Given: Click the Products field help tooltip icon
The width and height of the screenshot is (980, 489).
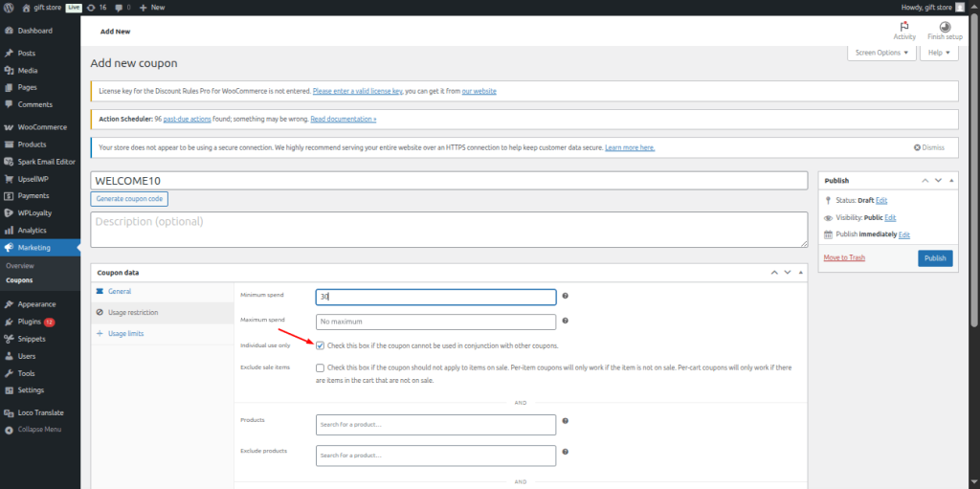Looking at the screenshot, I should (x=565, y=421).
